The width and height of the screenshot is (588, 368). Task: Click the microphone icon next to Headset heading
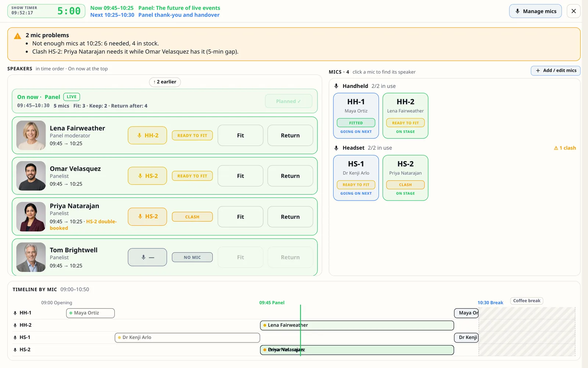[x=336, y=148]
